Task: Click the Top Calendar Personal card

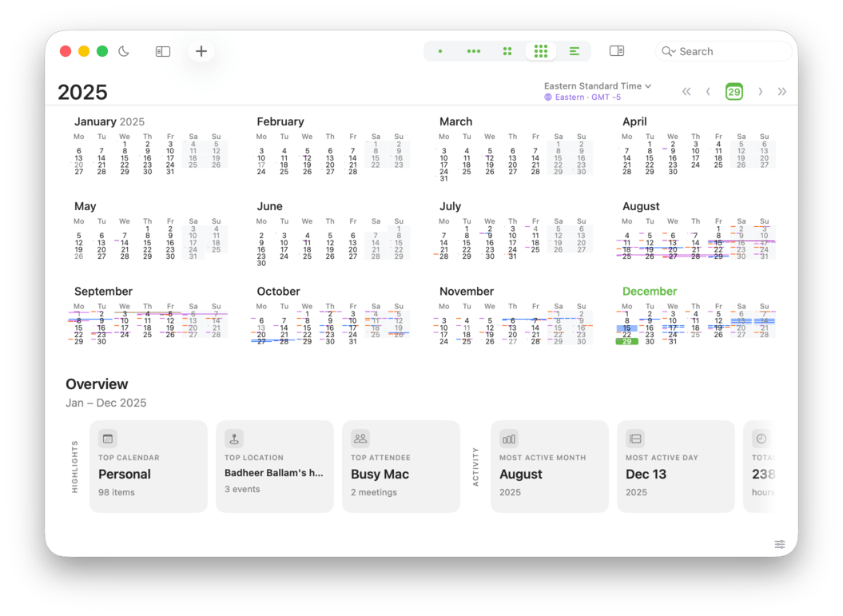Action: [x=149, y=467]
